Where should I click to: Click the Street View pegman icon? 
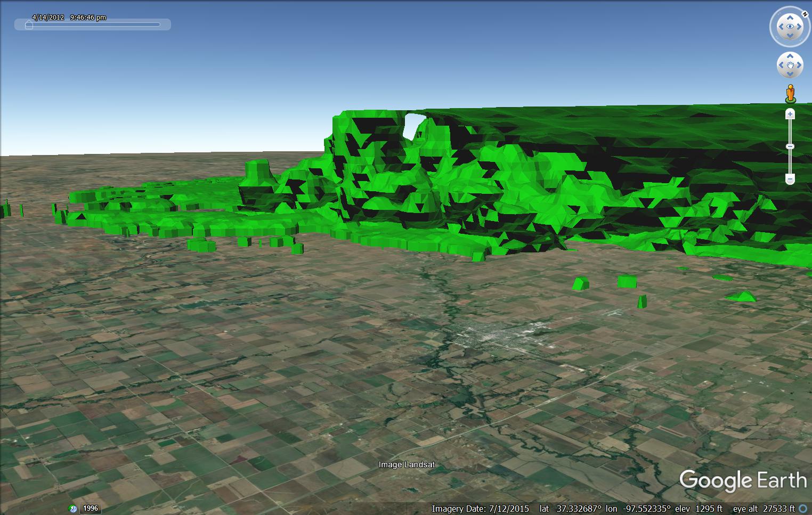[790, 94]
